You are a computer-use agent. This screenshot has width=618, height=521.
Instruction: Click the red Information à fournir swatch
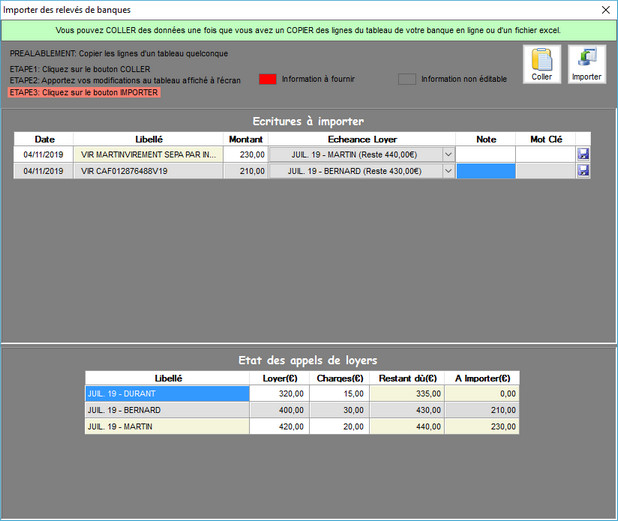pyautogui.click(x=267, y=79)
